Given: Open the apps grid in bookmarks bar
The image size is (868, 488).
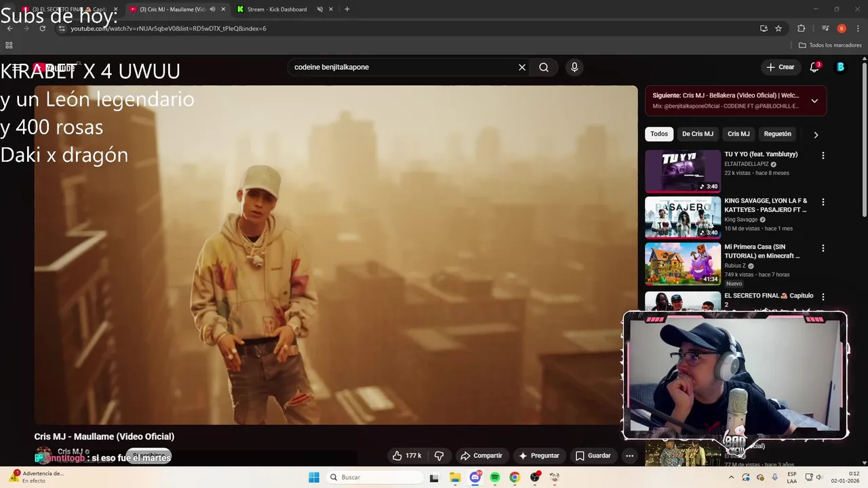Looking at the screenshot, I should (9, 45).
